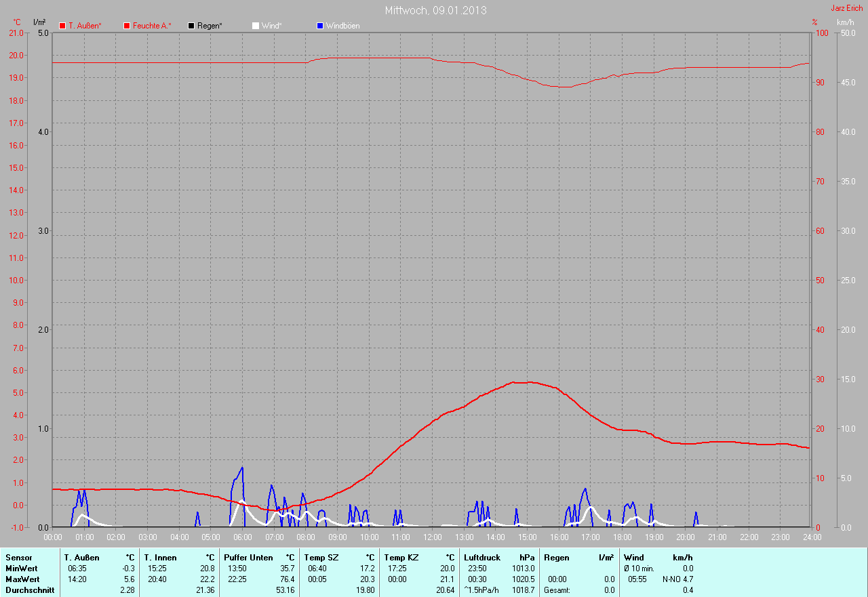Click the white Wind legend square
The width and height of the screenshot is (868, 597).
256,26
